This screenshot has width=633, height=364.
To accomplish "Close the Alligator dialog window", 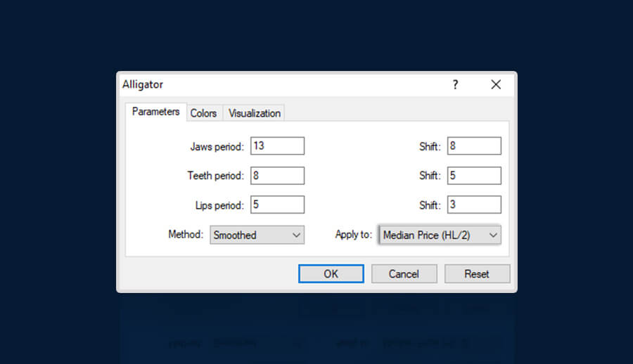I will click(x=496, y=84).
